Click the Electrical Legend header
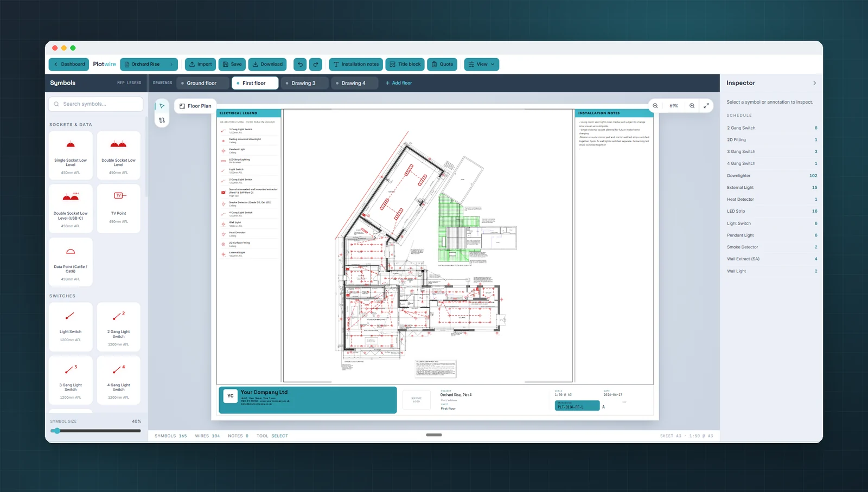The image size is (868, 492). click(248, 113)
